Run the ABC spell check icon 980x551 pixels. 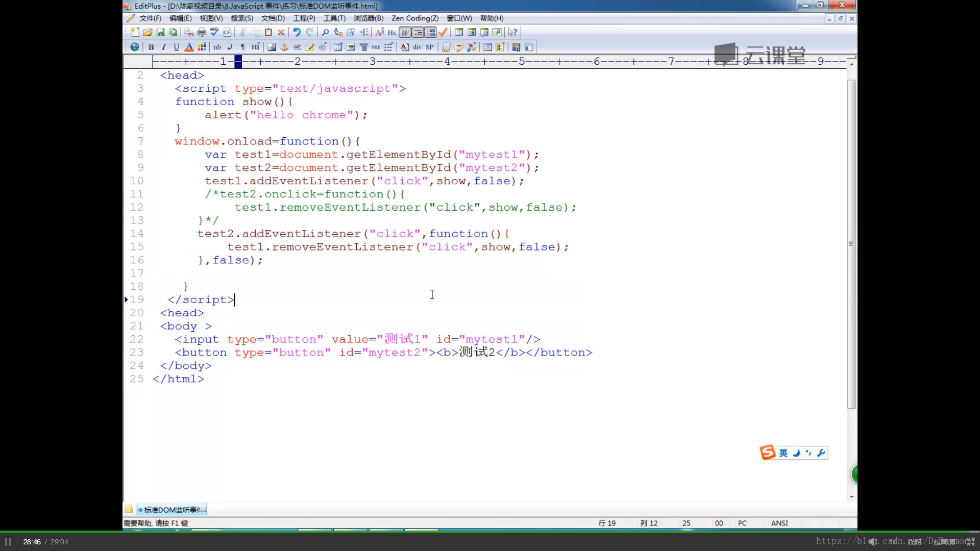(x=214, y=32)
